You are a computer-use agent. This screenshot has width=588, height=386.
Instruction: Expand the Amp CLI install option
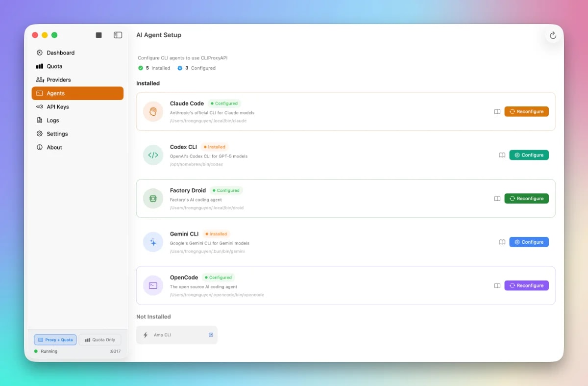[211, 335]
